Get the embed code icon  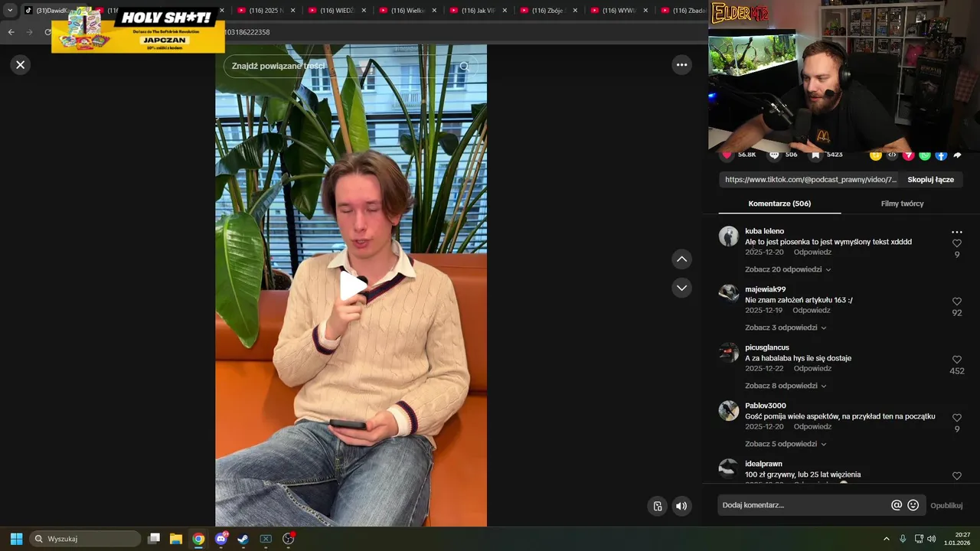click(892, 155)
